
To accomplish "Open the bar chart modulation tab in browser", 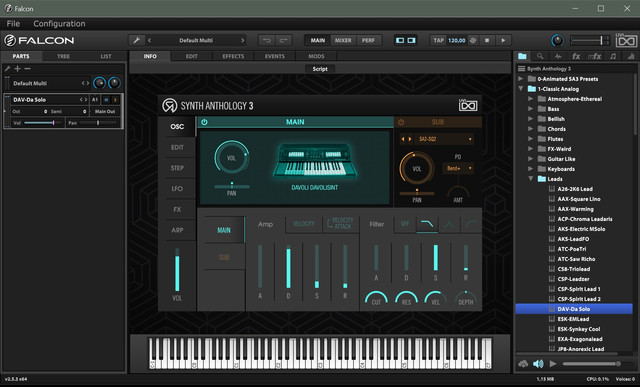I will coord(631,56).
